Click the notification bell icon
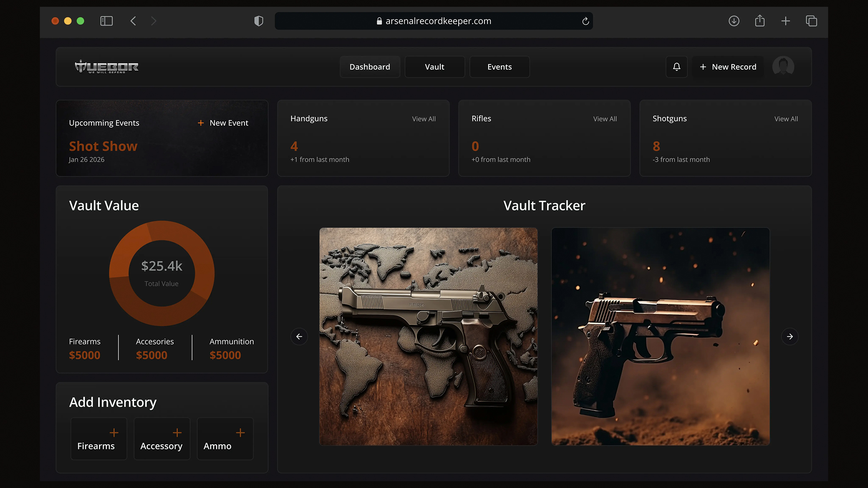 click(676, 67)
